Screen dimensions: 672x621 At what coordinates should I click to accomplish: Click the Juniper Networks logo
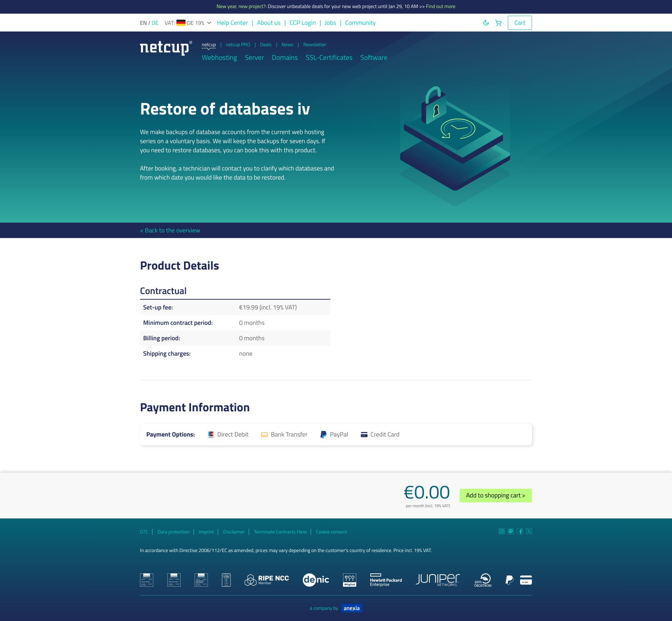[437, 580]
